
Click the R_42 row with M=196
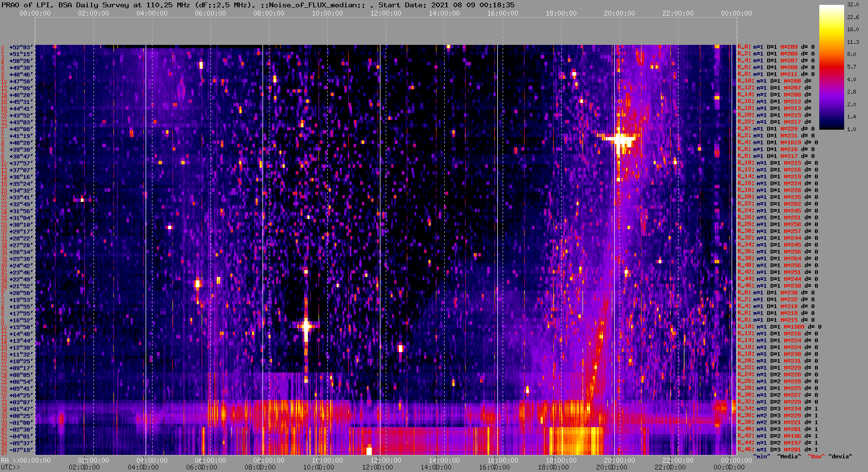[x=777, y=436]
